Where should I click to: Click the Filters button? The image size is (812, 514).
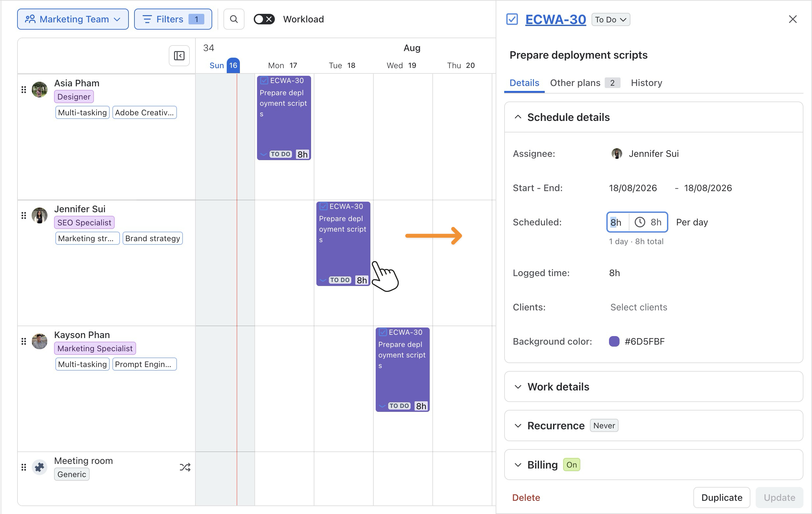pyautogui.click(x=173, y=19)
